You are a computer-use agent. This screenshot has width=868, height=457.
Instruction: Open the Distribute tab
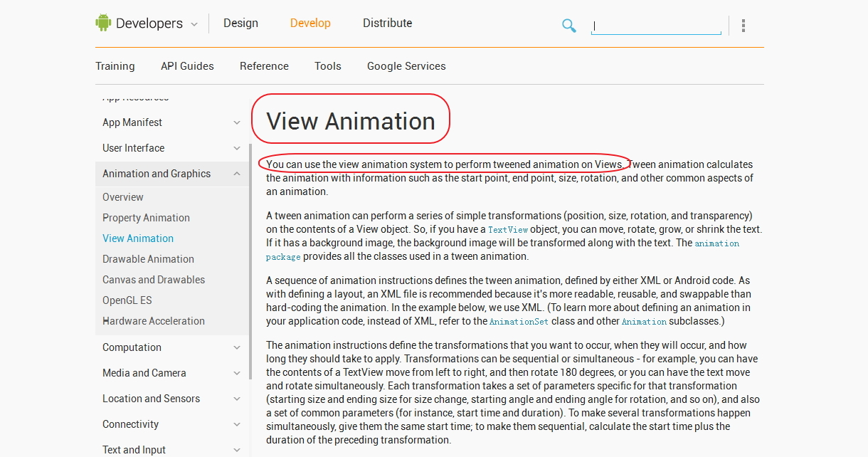387,23
